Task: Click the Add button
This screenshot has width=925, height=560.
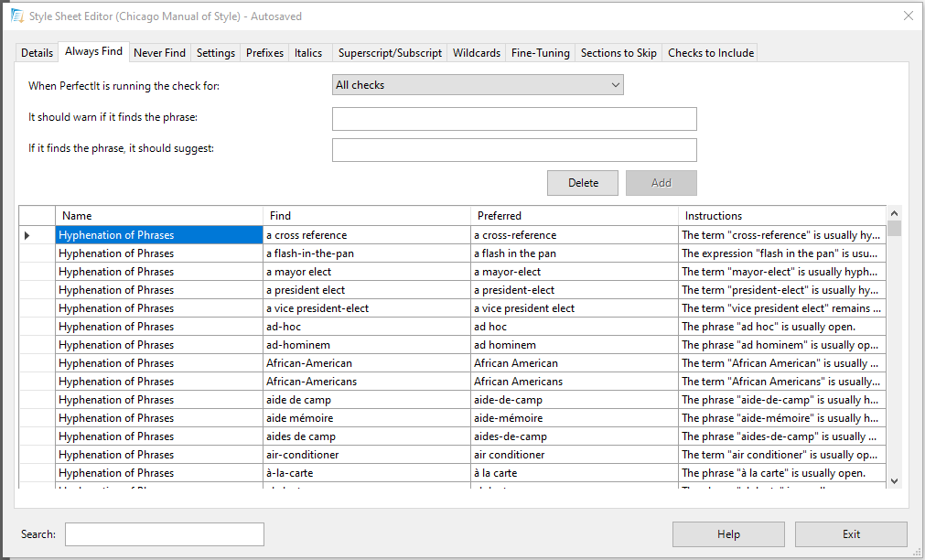Action: tap(661, 182)
